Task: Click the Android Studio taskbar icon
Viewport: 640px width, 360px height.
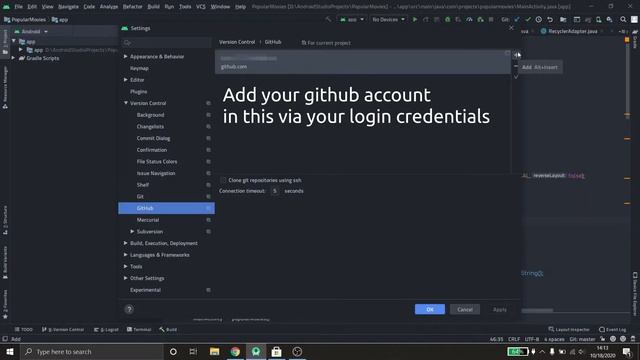Action: coord(256,351)
